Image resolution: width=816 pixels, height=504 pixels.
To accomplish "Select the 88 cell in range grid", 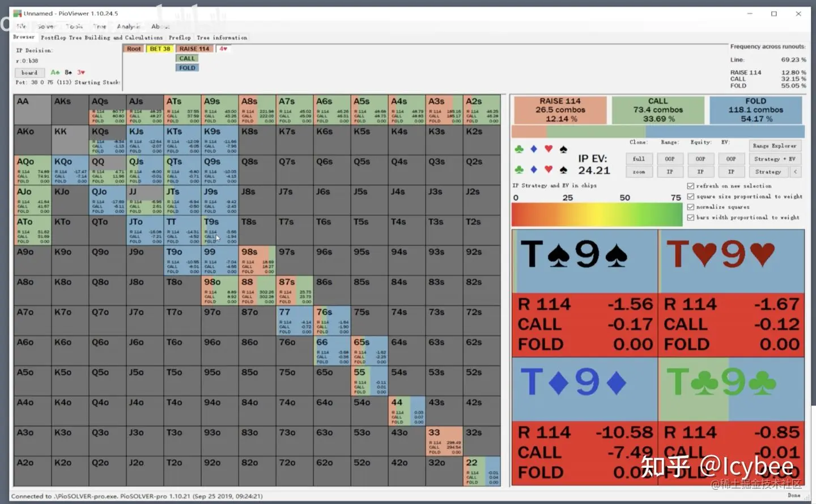I will (x=257, y=291).
